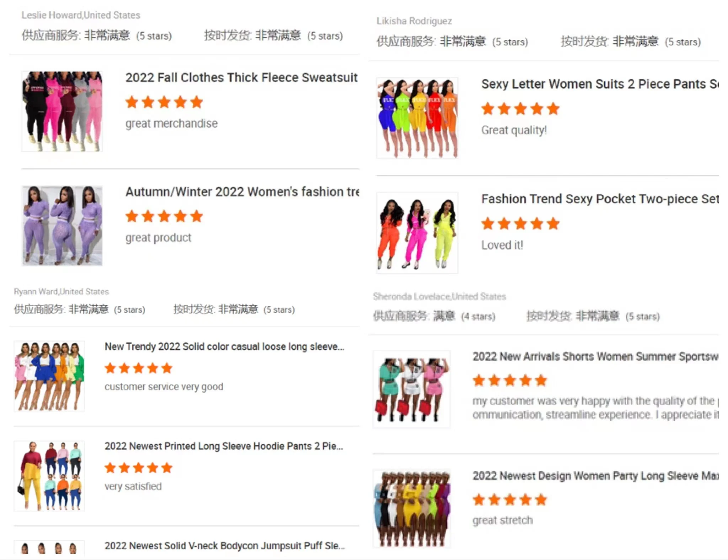Open '2022 Newest Printed Long Sleeve Hoodie' title
The image size is (728, 560).
(x=224, y=446)
